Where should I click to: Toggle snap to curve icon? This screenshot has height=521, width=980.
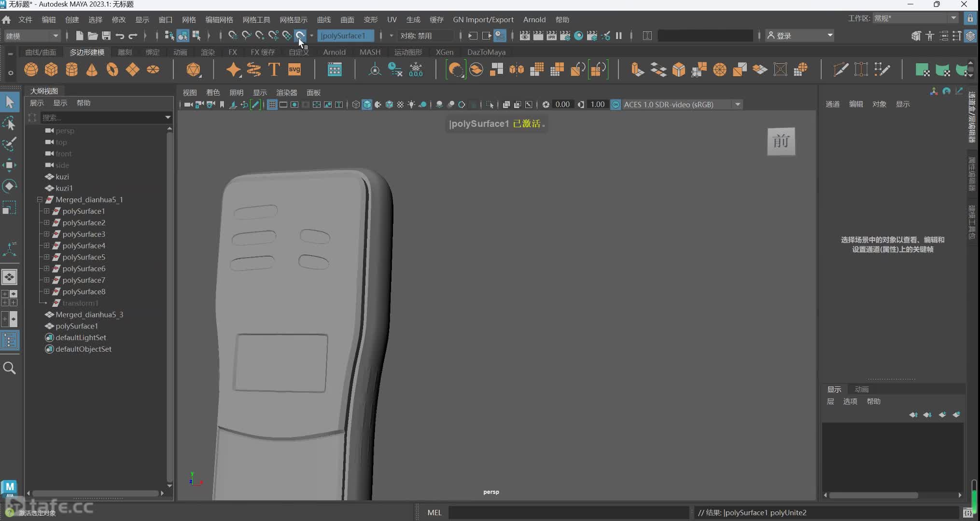[x=246, y=35]
